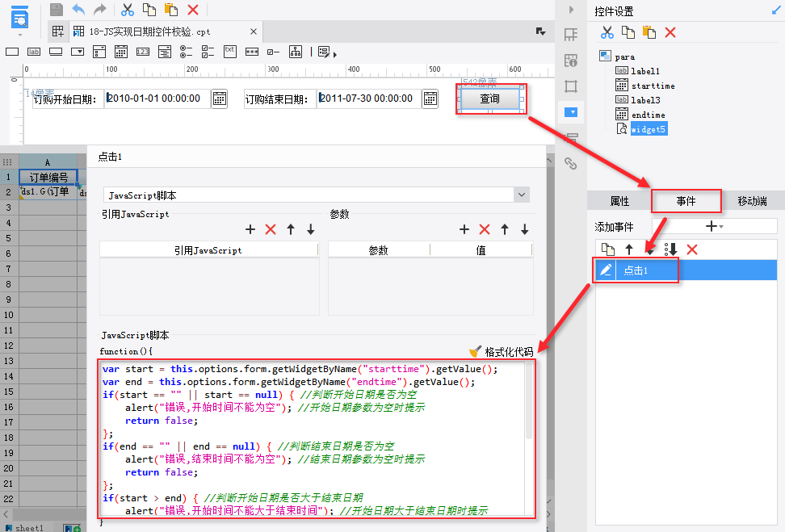Insert a single checkbox widget
This screenshot has width=785, height=532.
pyautogui.click(x=273, y=52)
